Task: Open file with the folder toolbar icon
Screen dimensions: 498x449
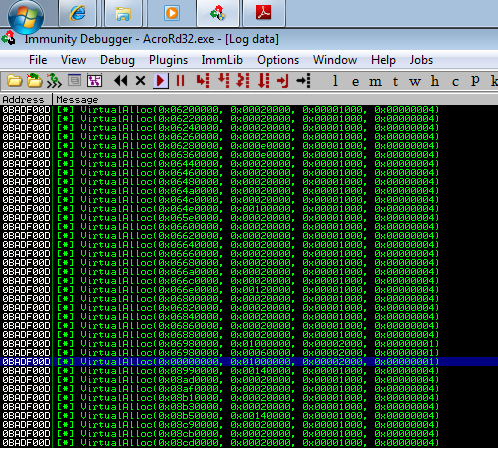Action: pyautogui.click(x=14, y=81)
